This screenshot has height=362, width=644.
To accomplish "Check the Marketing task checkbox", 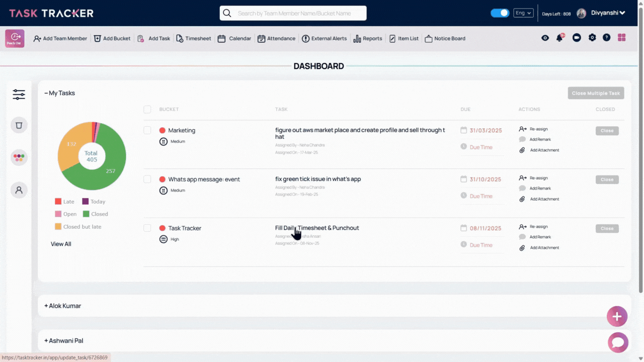I will (147, 130).
